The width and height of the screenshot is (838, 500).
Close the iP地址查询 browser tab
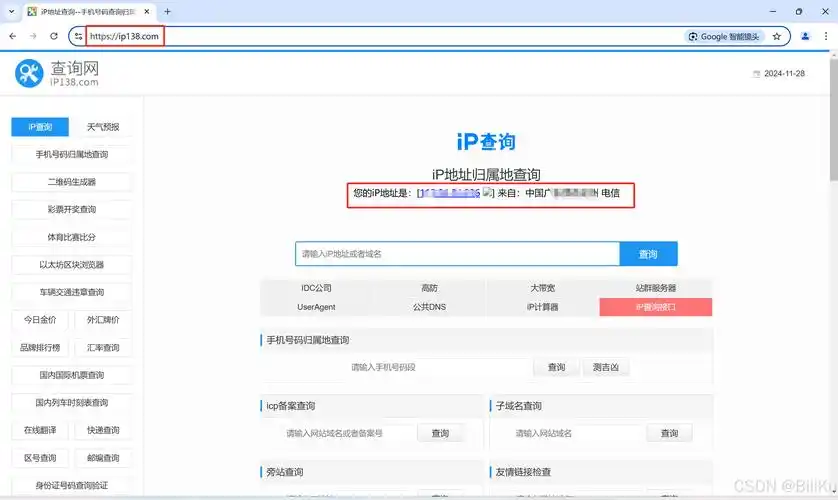tap(148, 11)
